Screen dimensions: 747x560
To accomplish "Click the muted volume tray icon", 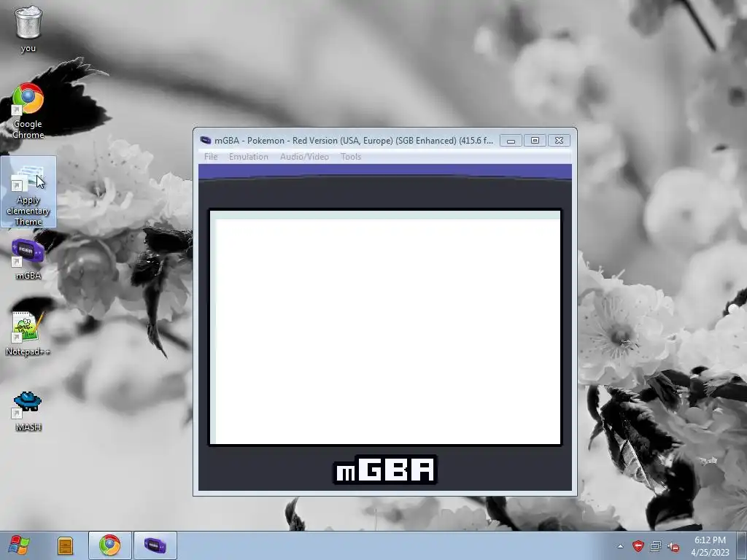I will coord(673,547).
